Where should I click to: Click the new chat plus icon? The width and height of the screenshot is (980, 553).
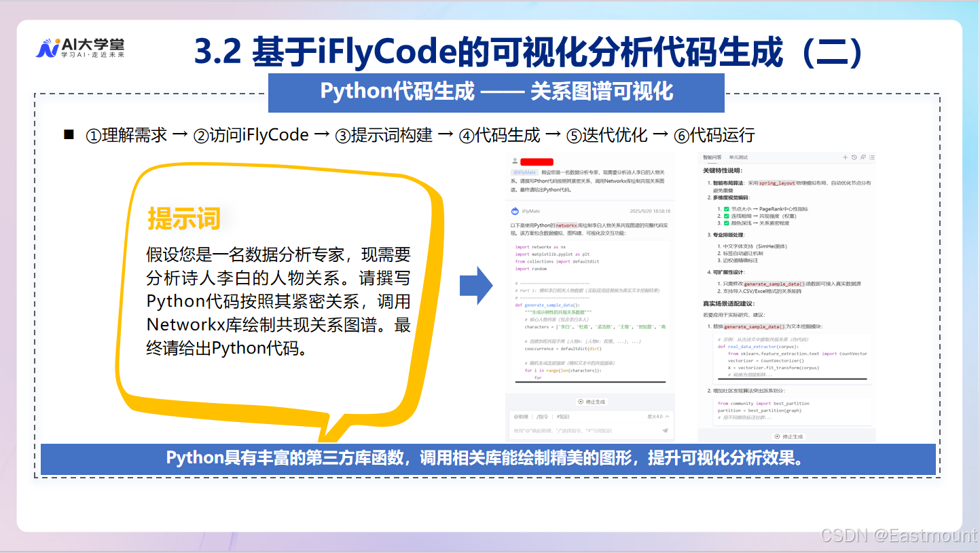click(846, 157)
